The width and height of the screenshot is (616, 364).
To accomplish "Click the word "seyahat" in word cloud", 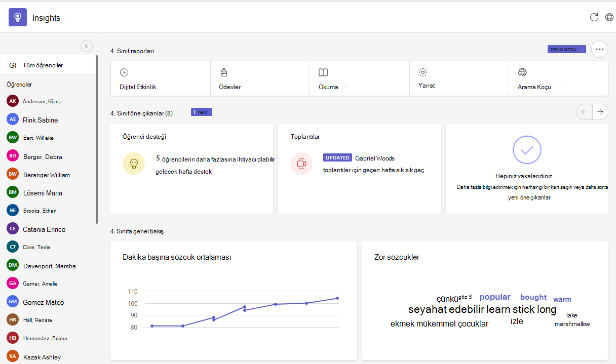I will (x=428, y=310).
